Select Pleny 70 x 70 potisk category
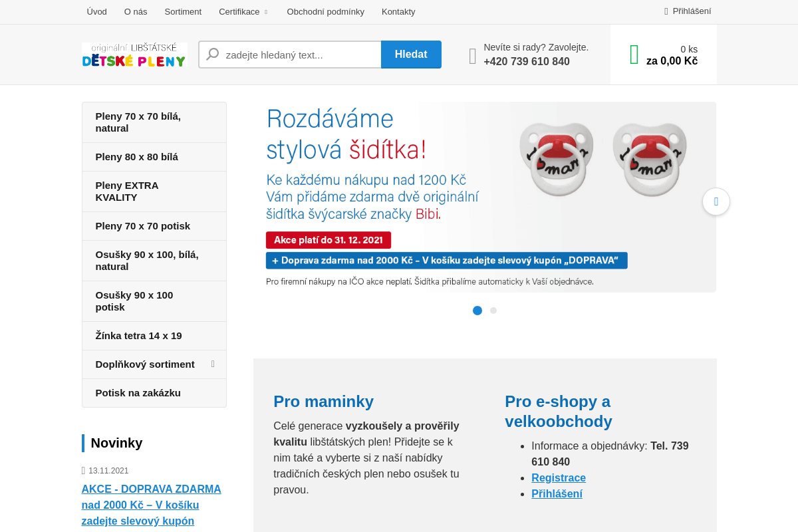 pyautogui.click(x=143, y=226)
